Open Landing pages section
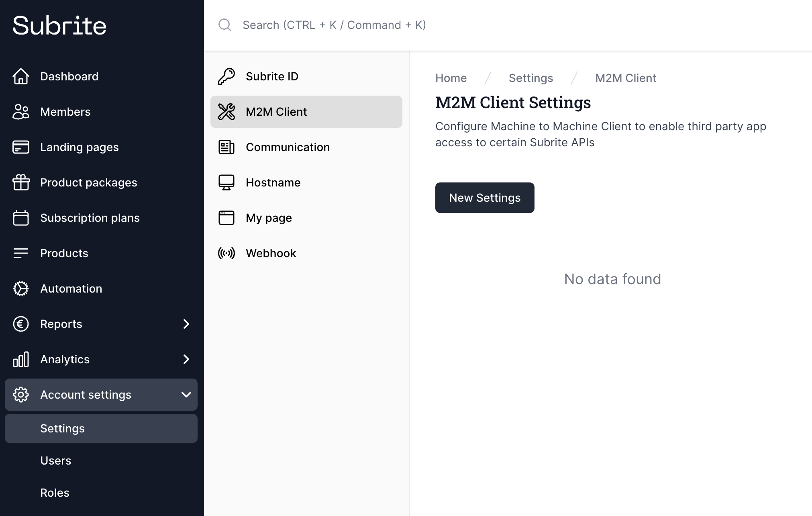Viewport: 812px width, 516px height. [101, 147]
